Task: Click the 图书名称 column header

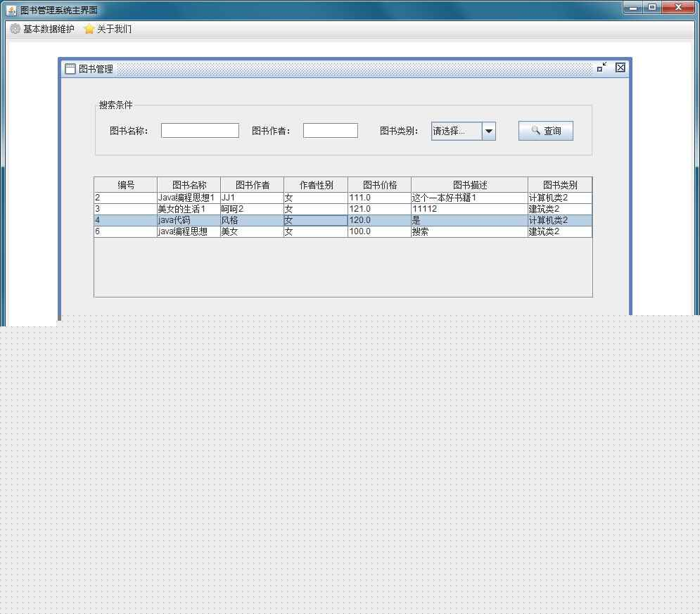Action: coord(189,185)
